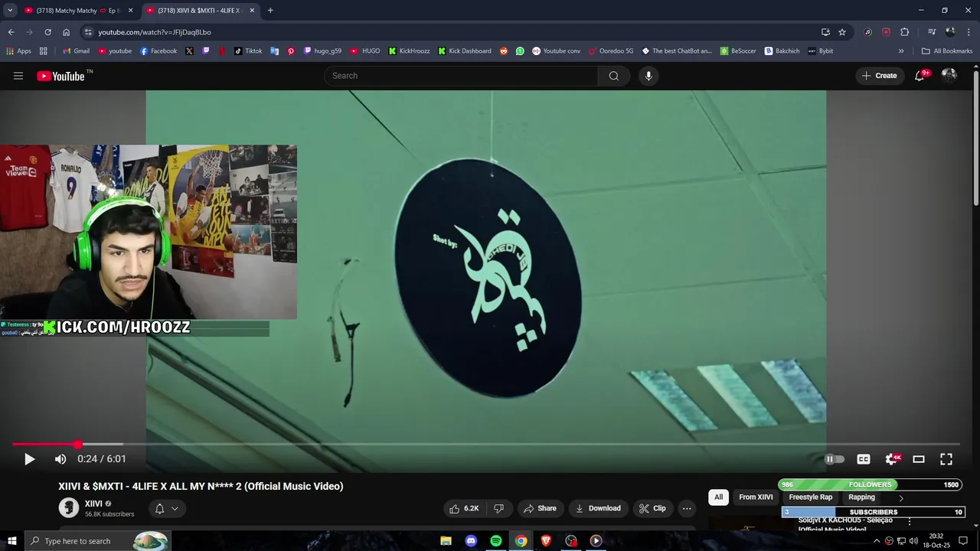This screenshot has width=980, height=551.
Task: Open YouTube notifications bell
Action: [x=920, y=76]
